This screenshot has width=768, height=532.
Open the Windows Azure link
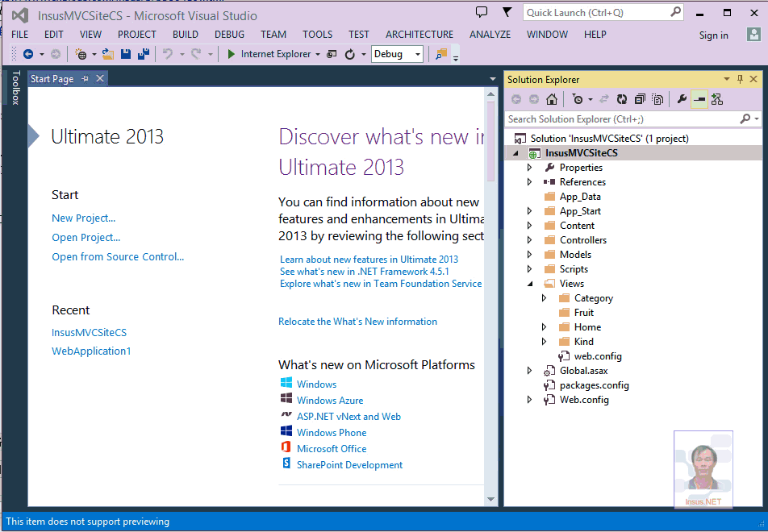point(330,400)
